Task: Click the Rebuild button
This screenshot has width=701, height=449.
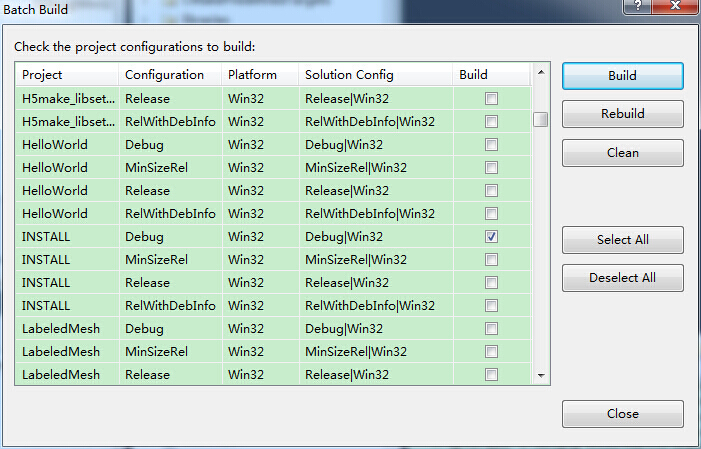Action: [622, 114]
